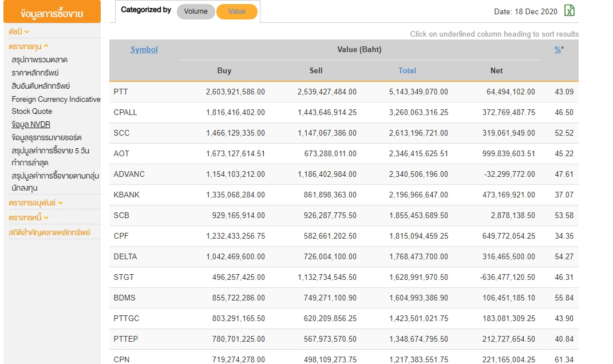613x364 pixels.
Task: Click SCB buy value 929,165,914.00
Action: (x=239, y=215)
